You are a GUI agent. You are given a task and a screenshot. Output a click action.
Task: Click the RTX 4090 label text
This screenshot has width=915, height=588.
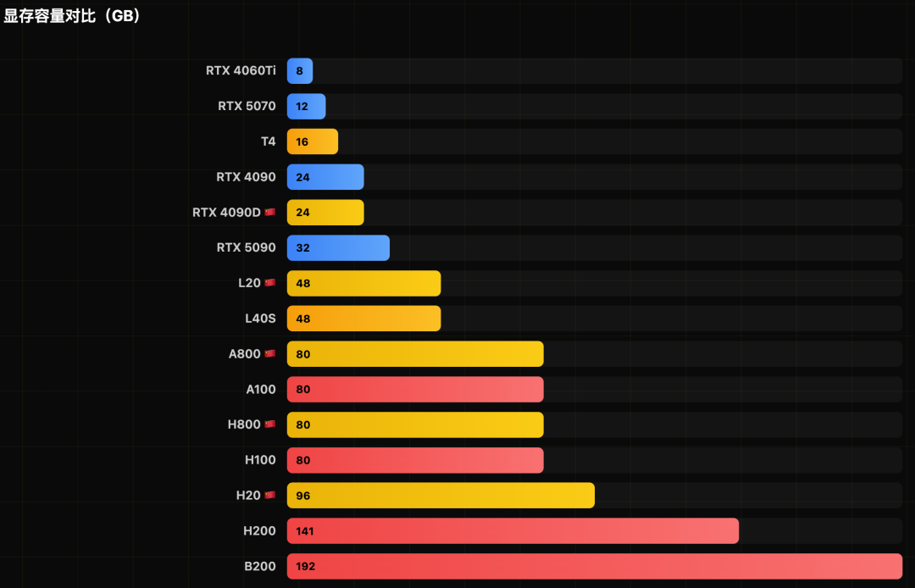(246, 177)
